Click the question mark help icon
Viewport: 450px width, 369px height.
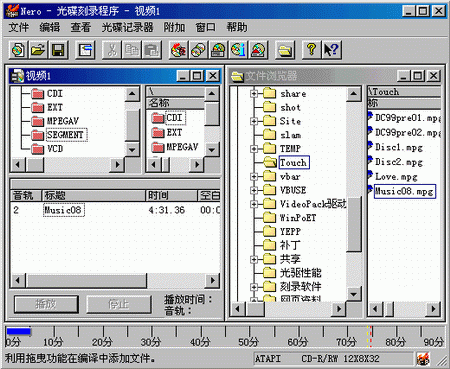(x=311, y=50)
